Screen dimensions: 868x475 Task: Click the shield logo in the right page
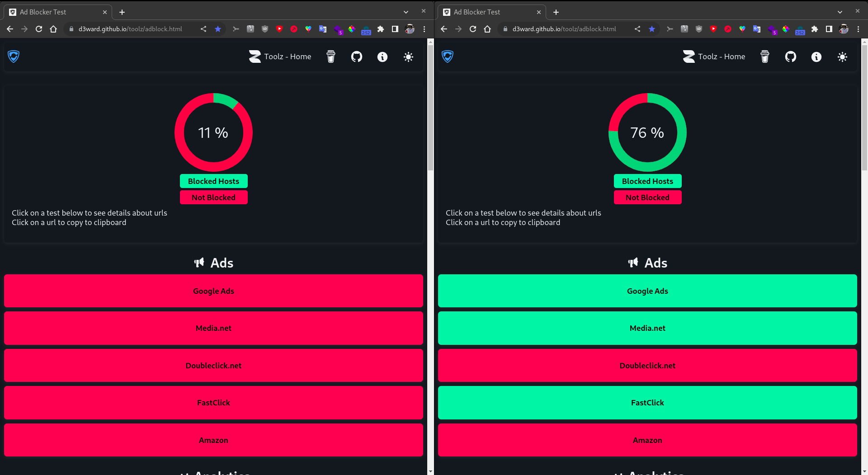point(447,56)
